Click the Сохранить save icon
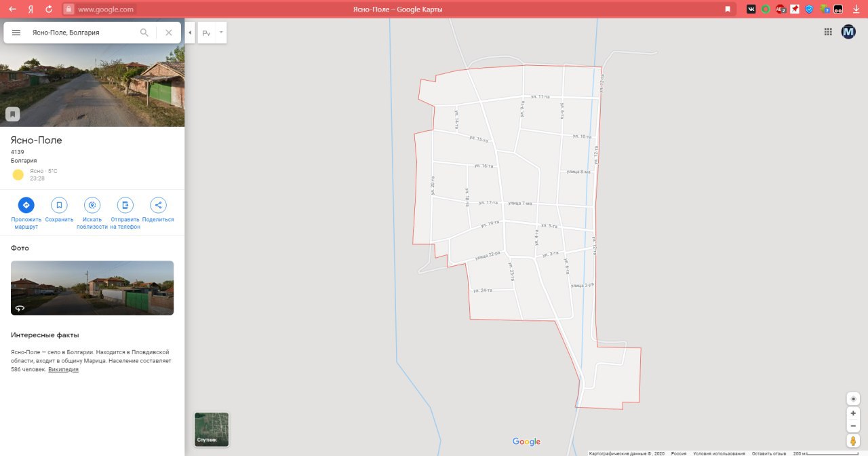 (x=59, y=205)
